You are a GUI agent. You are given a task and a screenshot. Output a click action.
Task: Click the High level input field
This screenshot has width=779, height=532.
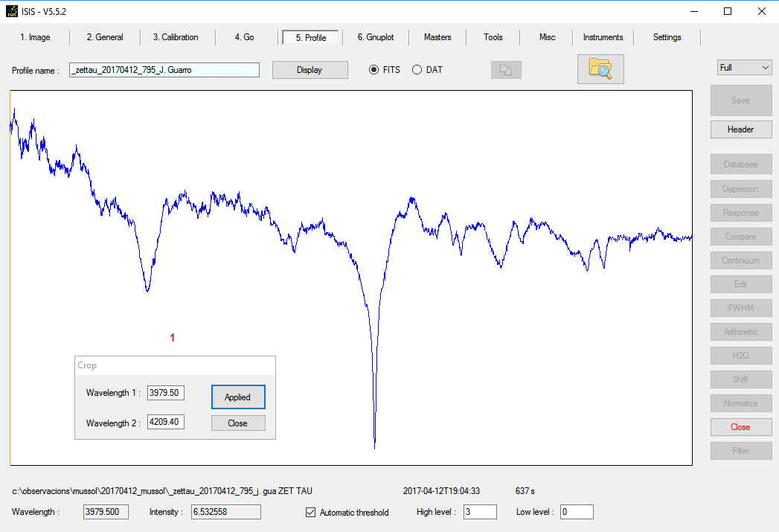point(479,512)
